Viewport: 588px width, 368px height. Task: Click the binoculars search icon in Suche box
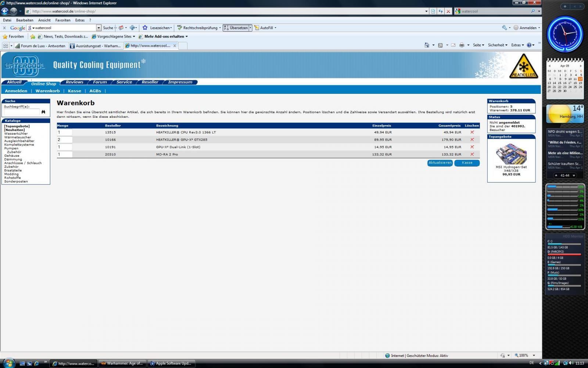43,112
